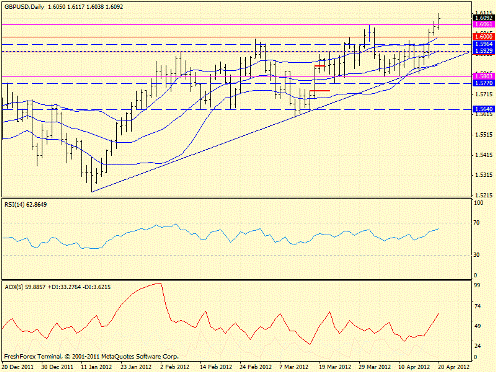
Task: Click the 20 Dec 2011 date label
Action: pyautogui.click(x=17, y=367)
